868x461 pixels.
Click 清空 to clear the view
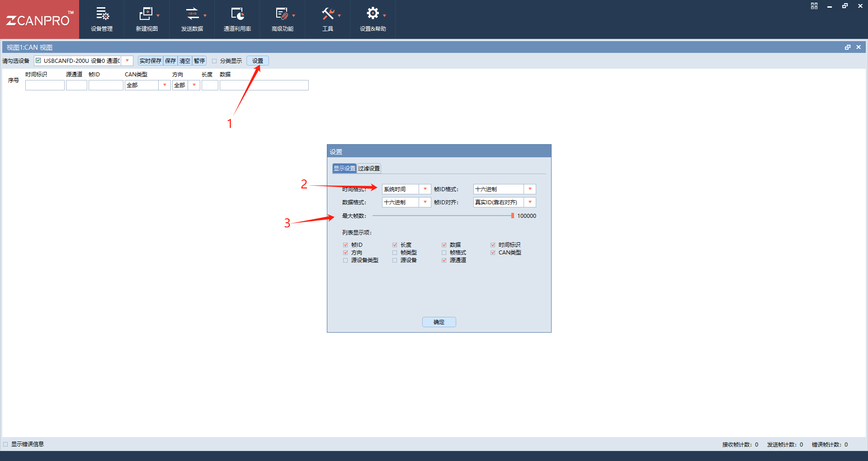point(185,61)
